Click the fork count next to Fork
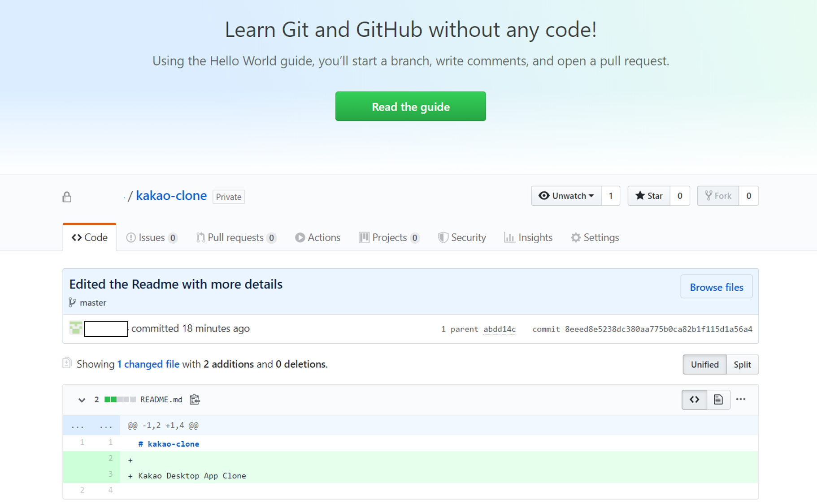The image size is (817, 504). point(748,196)
